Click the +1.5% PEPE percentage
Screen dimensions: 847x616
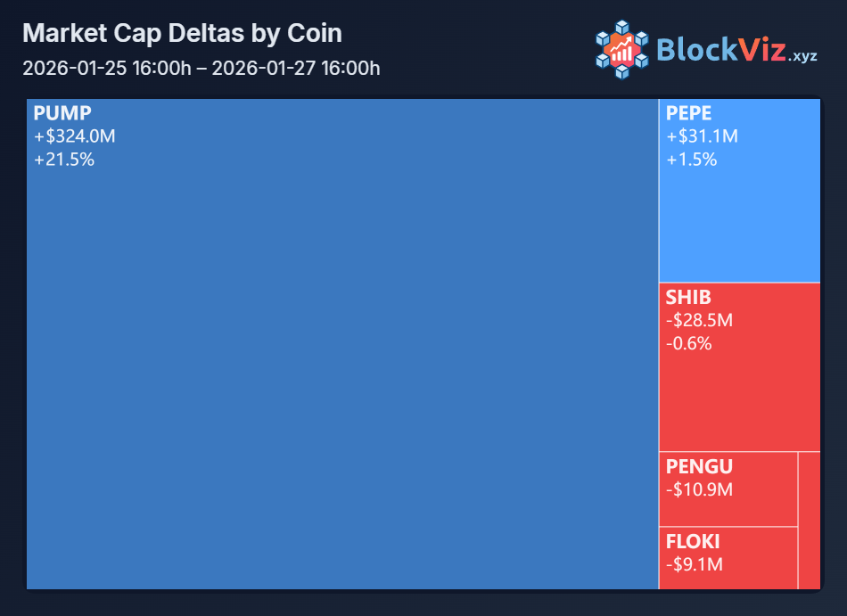692,160
